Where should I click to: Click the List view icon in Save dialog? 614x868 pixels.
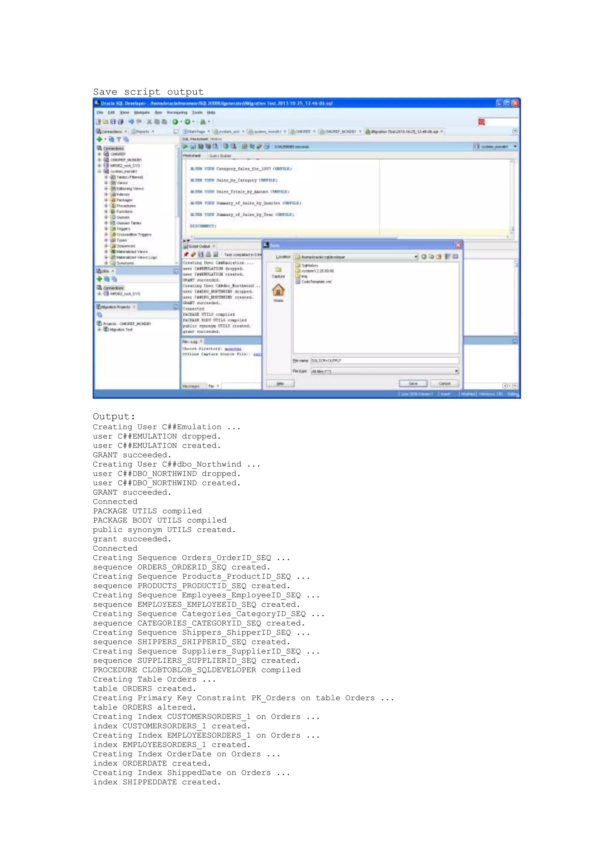click(447, 257)
